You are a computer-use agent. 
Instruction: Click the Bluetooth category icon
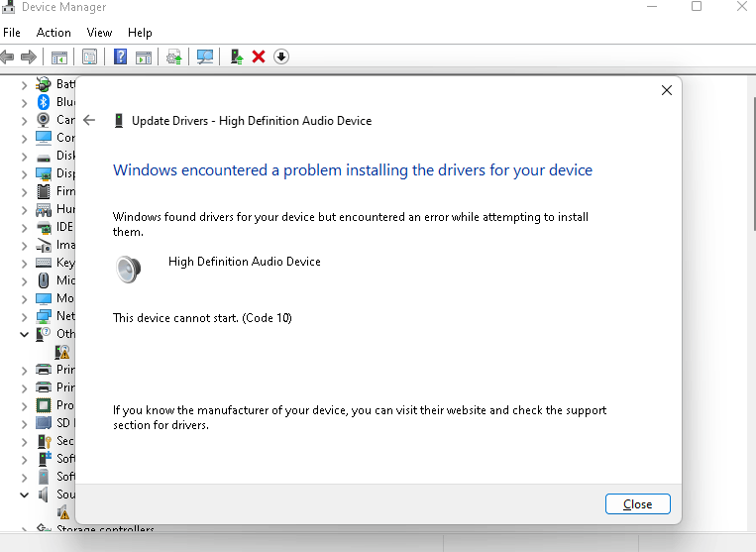(x=44, y=102)
